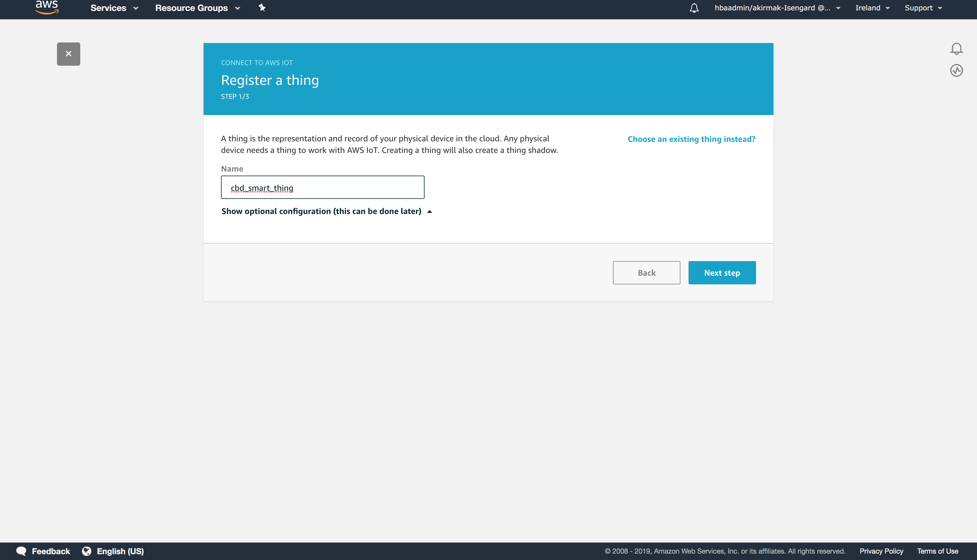The height and width of the screenshot is (560, 977).
Task: Open the top bar notifications bell
Action: (694, 8)
